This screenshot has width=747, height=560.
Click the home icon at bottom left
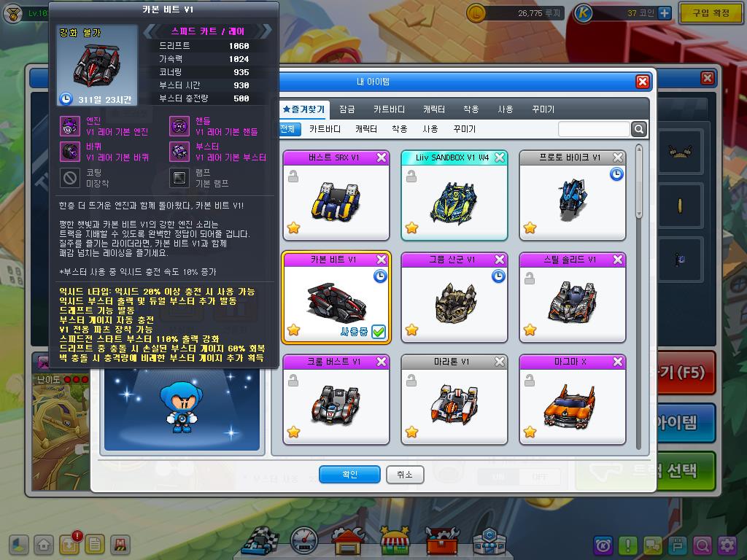pos(44,545)
